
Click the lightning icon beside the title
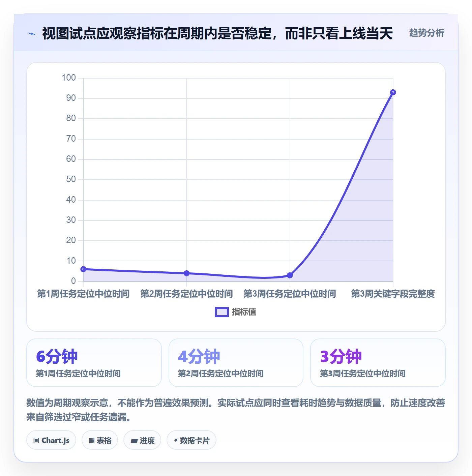tap(32, 34)
